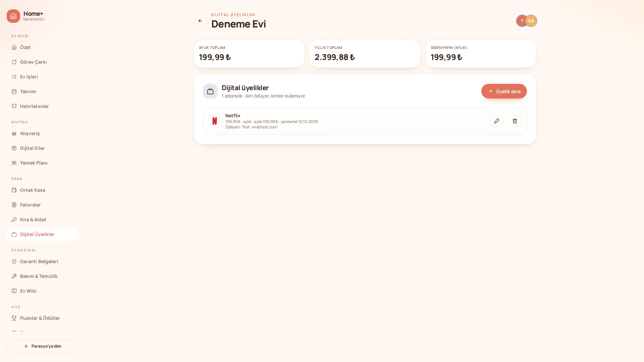Image resolution: width=644 pixels, height=362 pixels.
Task: Select Alışveriş under Mutfak
Action: coord(42,133)
